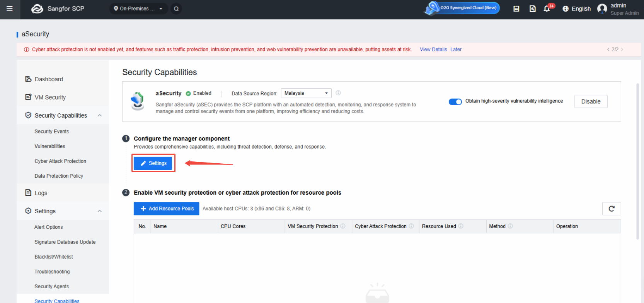Viewport: 644px width, 303px height.
Task: Click the red warning icon in alert banner
Action: (x=27, y=50)
